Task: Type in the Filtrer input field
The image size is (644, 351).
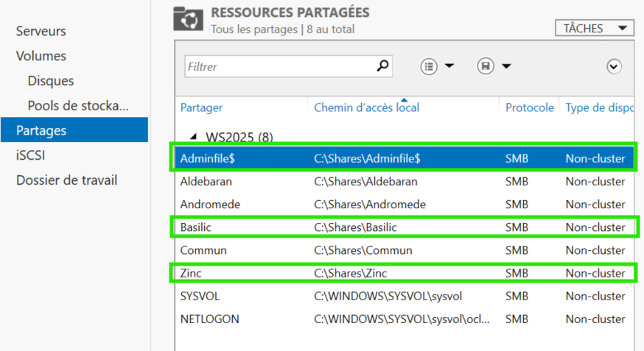Action: 279,66
